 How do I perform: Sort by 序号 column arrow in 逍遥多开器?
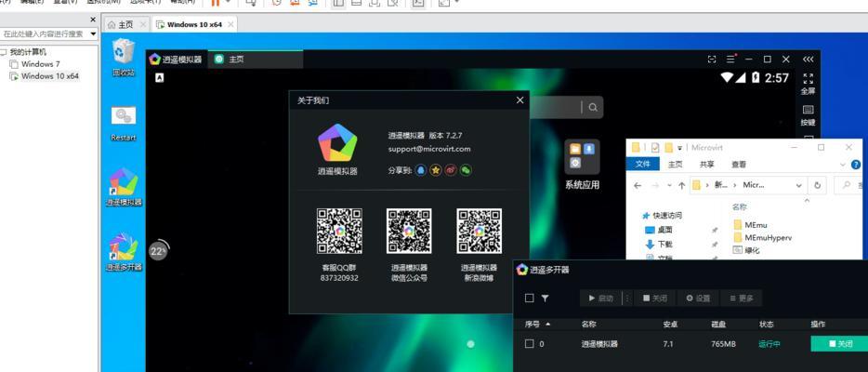tap(548, 324)
